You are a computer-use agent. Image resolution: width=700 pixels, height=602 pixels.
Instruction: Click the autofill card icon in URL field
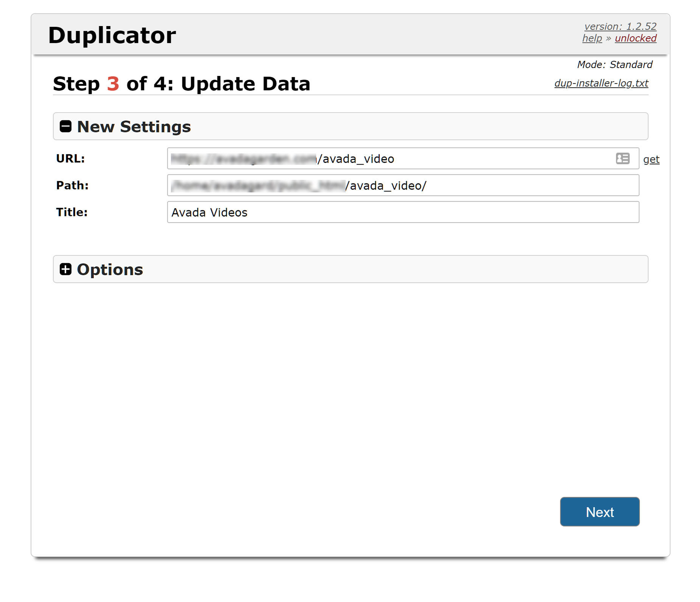[x=622, y=158]
